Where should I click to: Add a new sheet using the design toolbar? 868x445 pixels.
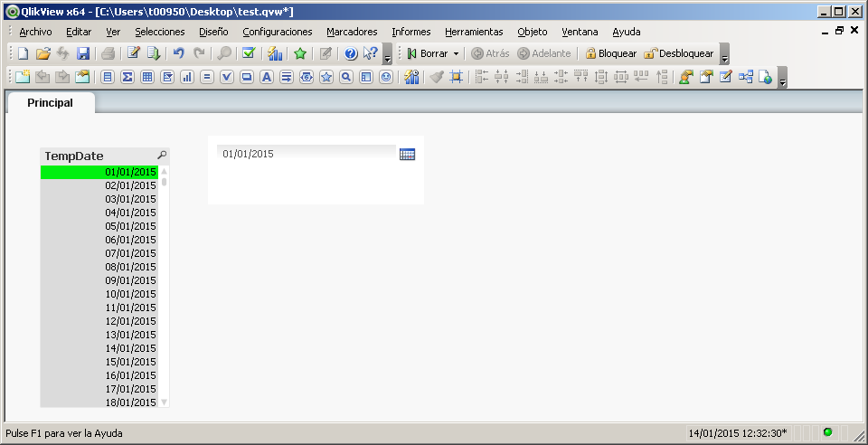click(x=23, y=77)
